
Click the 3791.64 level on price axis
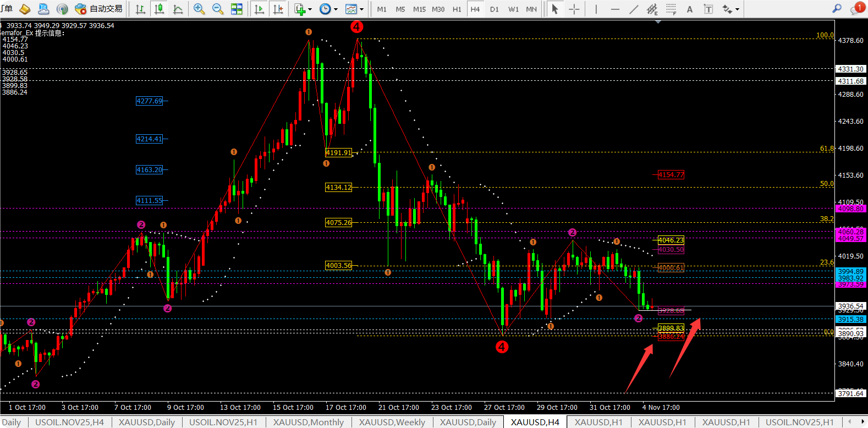pyautogui.click(x=850, y=393)
